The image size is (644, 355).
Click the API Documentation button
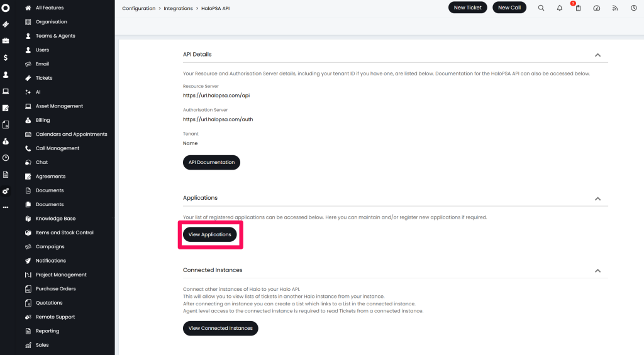pyautogui.click(x=211, y=162)
